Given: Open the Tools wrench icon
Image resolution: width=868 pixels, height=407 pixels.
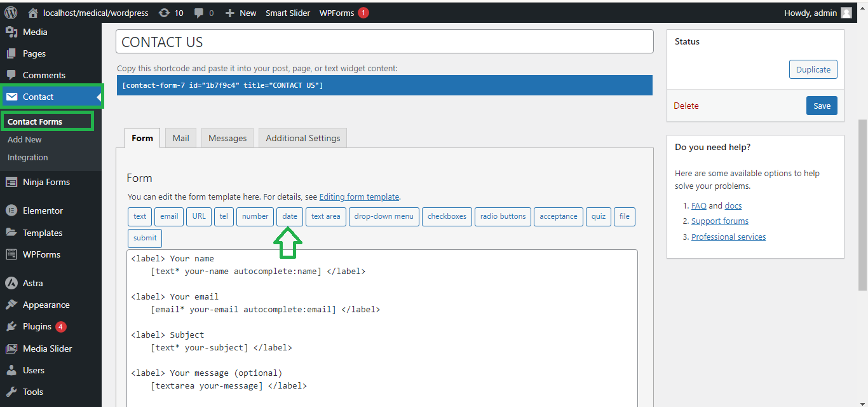Looking at the screenshot, I should (11, 392).
